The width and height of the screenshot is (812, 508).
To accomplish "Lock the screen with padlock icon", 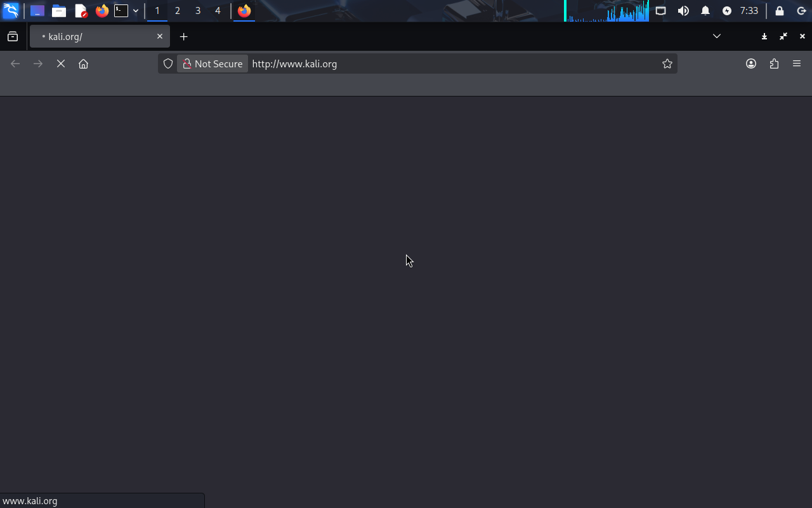I will coord(780,11).
